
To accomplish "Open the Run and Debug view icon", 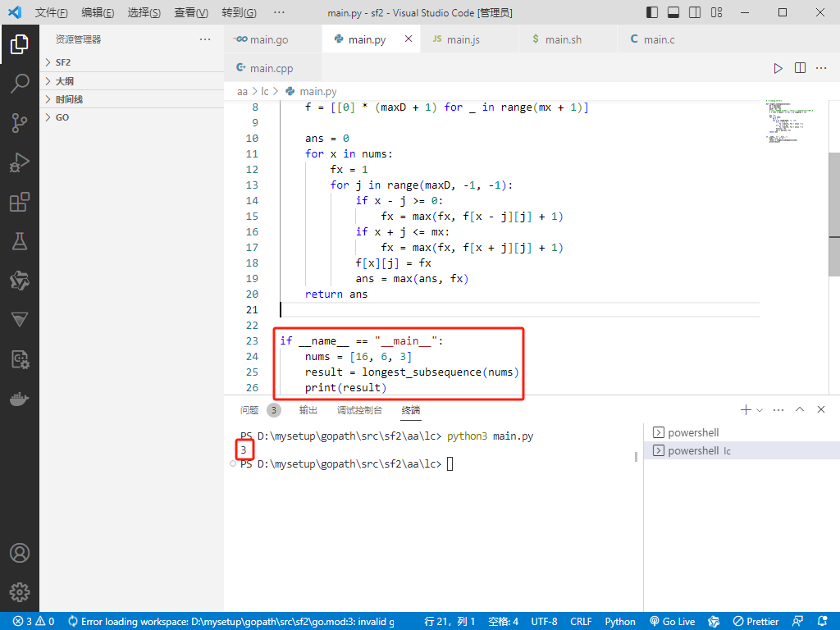I will tap(20, 163).
